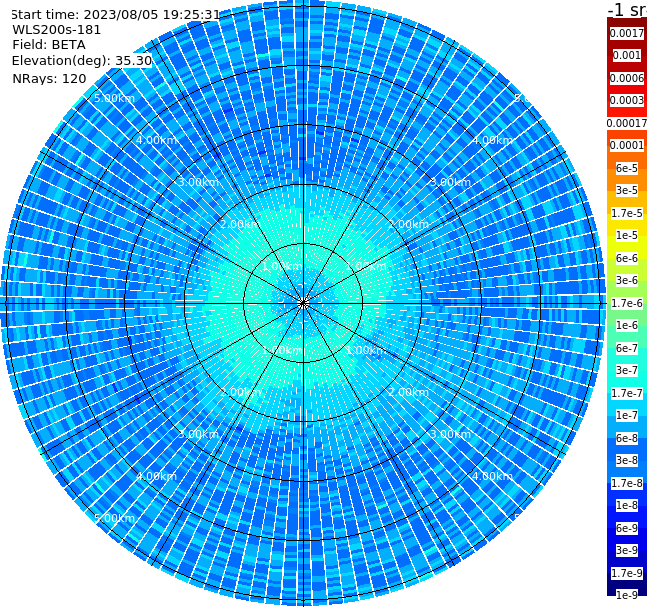
Task: Select the upper-right 2.00km range label
Action: [x=409, y=224]
